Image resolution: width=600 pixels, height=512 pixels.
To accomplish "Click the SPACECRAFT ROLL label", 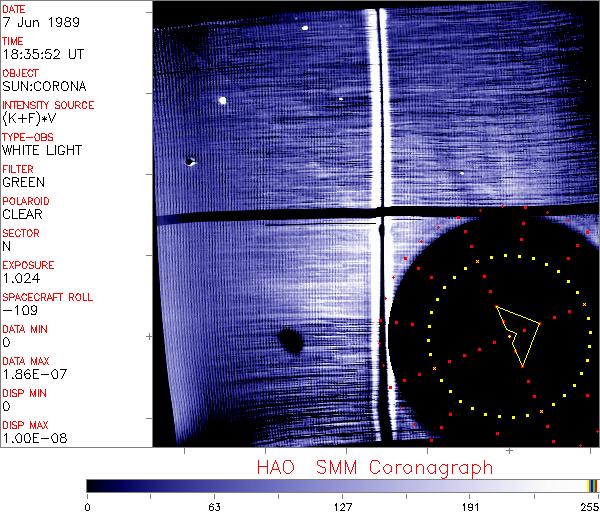I will point(48,297).
